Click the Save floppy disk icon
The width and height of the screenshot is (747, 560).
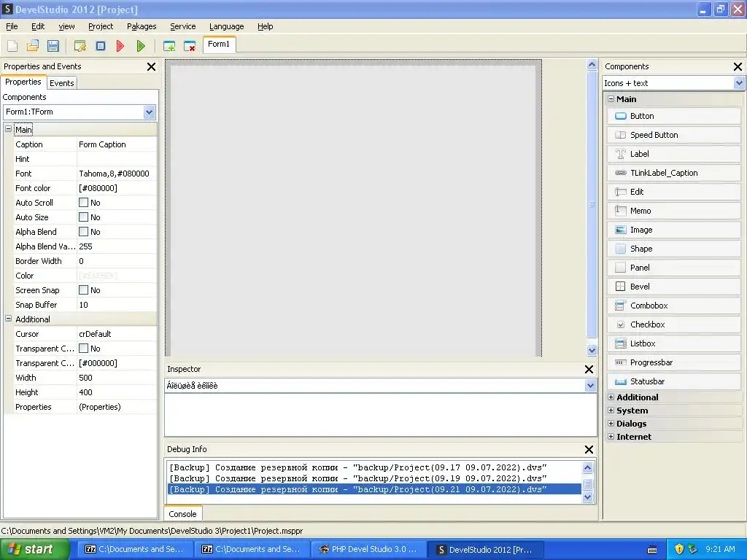click(x=53, y=46)
